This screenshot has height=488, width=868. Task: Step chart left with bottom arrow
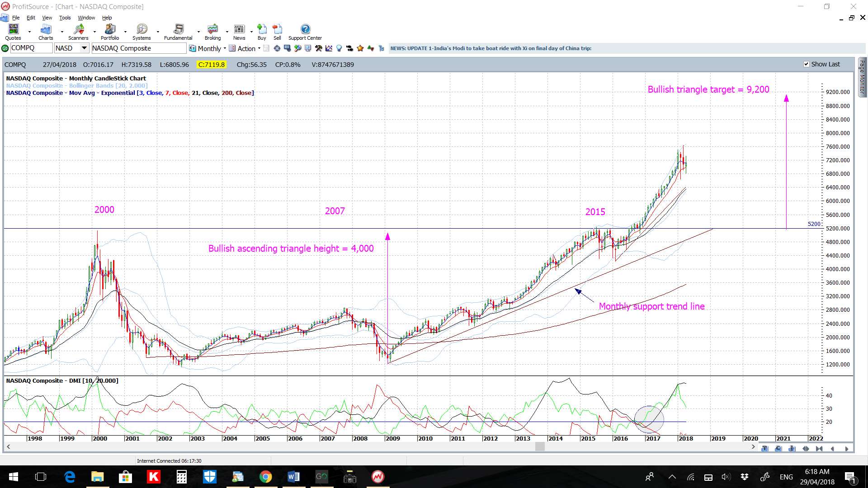tap(833, 448)
